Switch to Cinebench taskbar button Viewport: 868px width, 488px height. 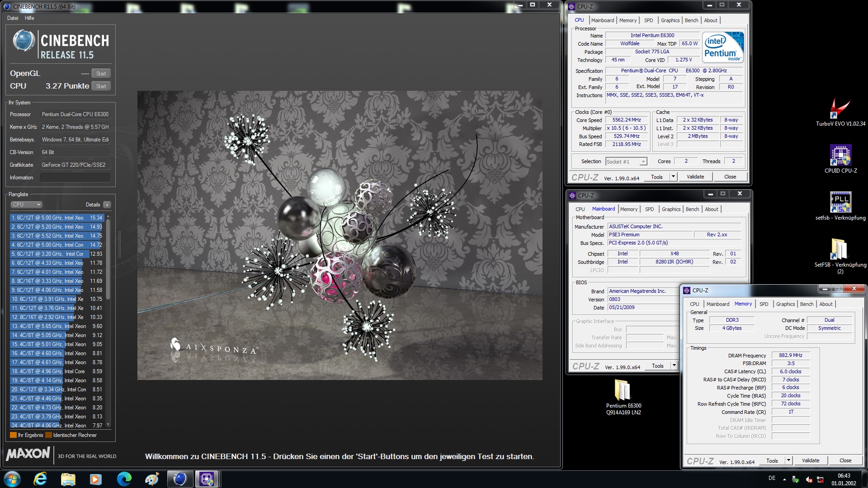pyautogui.click(x=180, y=479)
